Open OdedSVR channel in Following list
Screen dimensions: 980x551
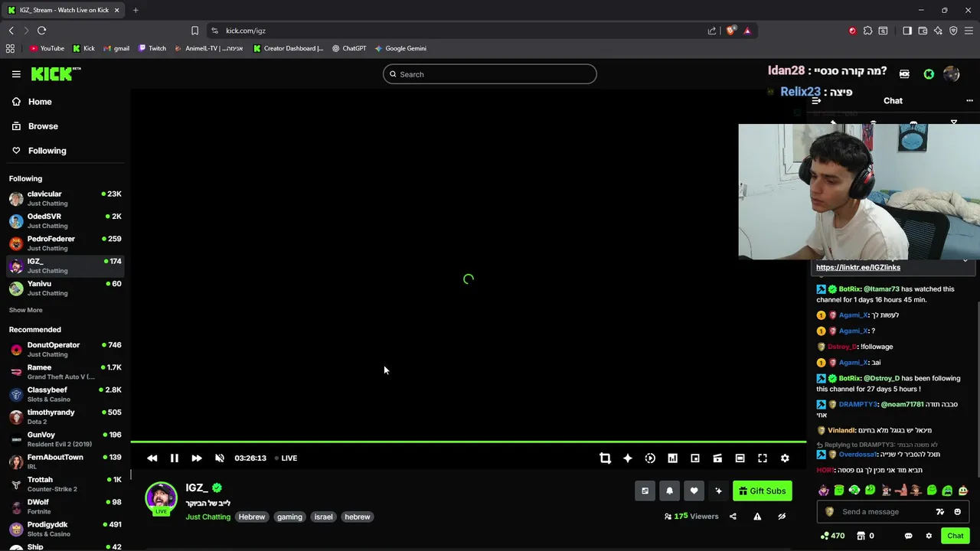click(65, 220)
